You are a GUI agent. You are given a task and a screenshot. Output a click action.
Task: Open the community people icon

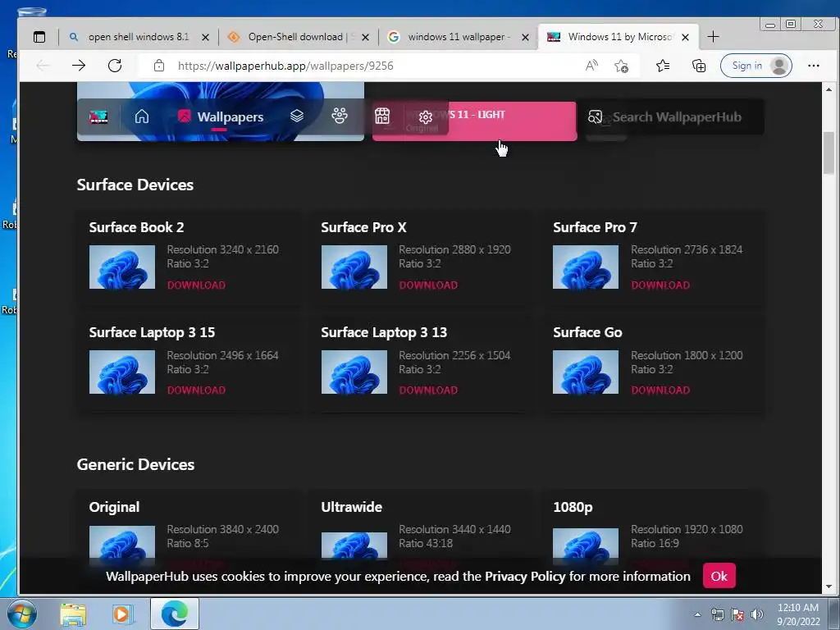(x=340, y=116)
